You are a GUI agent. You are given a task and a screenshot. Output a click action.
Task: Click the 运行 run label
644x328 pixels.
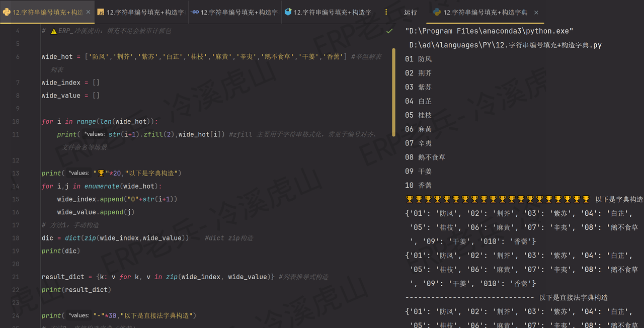click(x=411, y=12)
